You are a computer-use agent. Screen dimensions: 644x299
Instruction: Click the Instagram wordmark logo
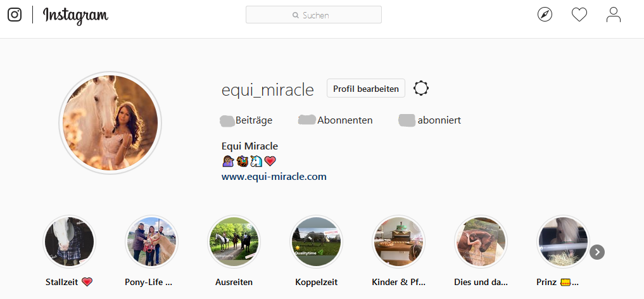tap(75, 16)
